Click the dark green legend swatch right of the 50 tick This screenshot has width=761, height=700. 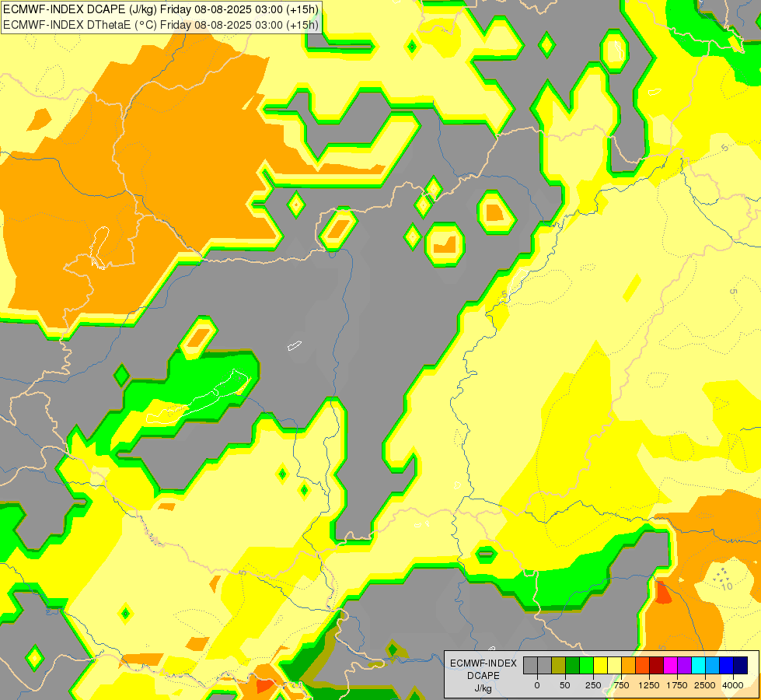coord(572,666)
